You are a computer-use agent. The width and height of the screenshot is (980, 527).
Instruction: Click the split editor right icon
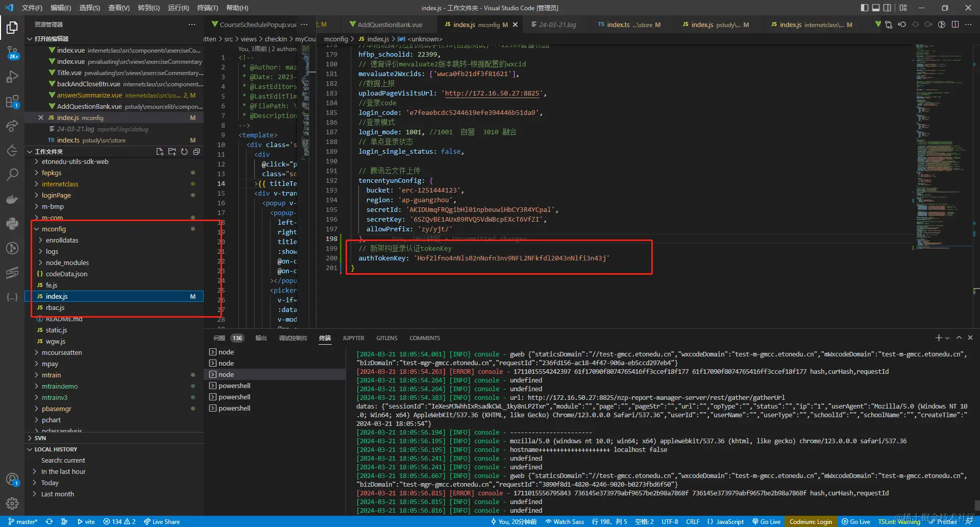[955, 25]
